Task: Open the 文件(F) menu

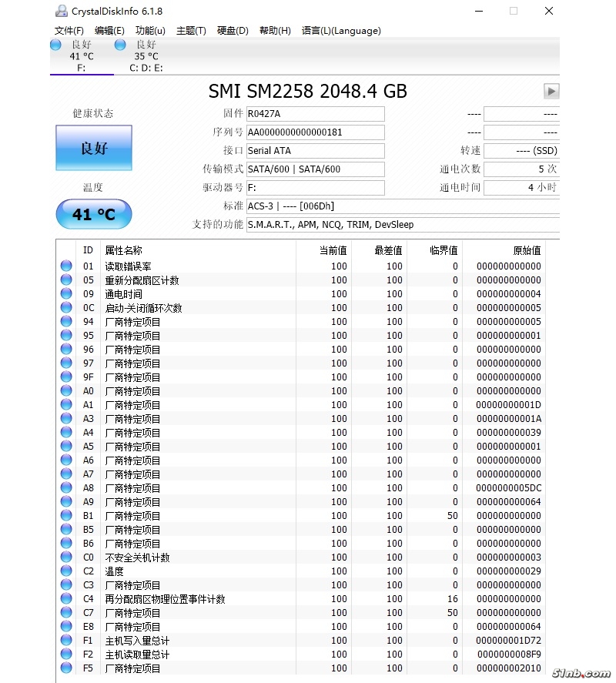Action: click(x=69, y=31)
